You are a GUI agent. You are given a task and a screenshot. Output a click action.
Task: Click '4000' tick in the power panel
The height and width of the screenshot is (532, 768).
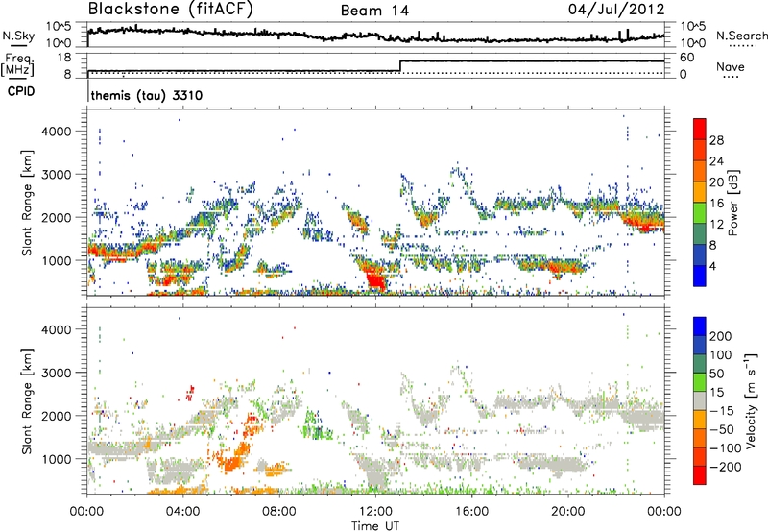[57, 132]
